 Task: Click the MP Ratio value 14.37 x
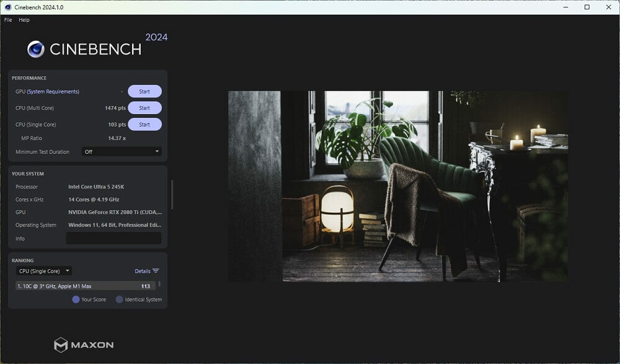pyautogui.click(x=117, y=138)
